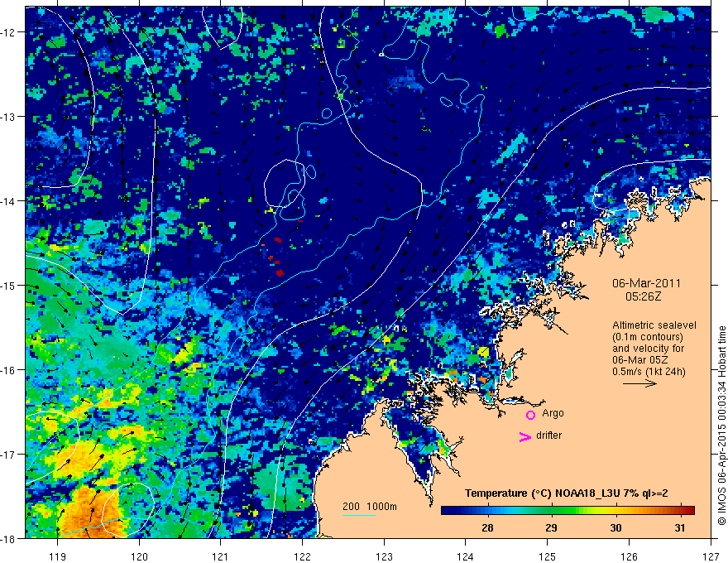Click longitude axis label 126
This screenshot has height=563, width=728.
click(x=629, y=556)
